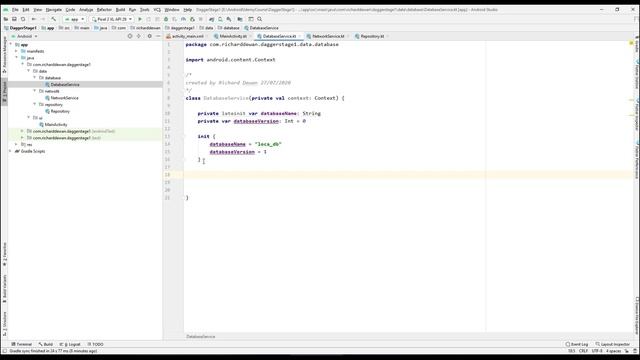The width and height of the screenshot is (640, 360).
Task: Collapse the network package
Action: coord(35,91)
